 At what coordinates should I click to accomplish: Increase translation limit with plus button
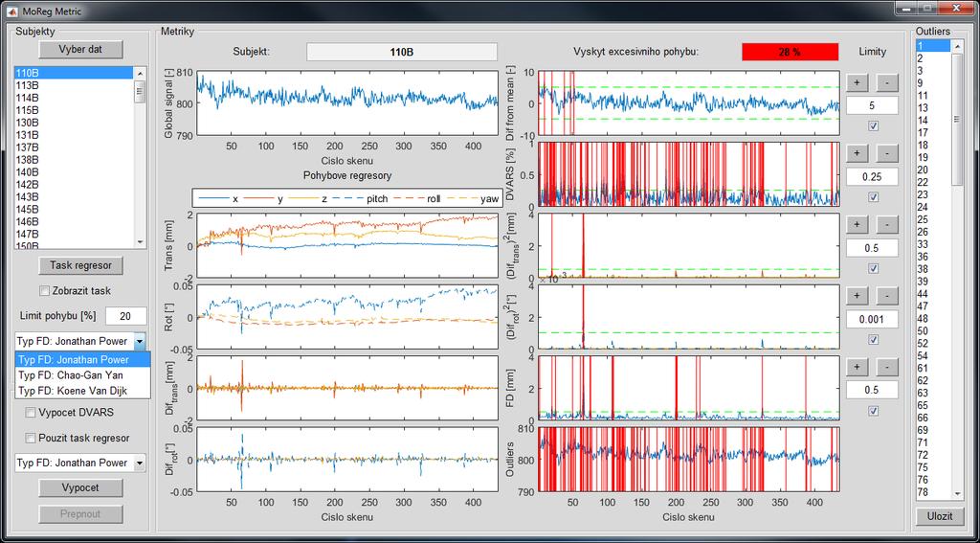(857, 225)
